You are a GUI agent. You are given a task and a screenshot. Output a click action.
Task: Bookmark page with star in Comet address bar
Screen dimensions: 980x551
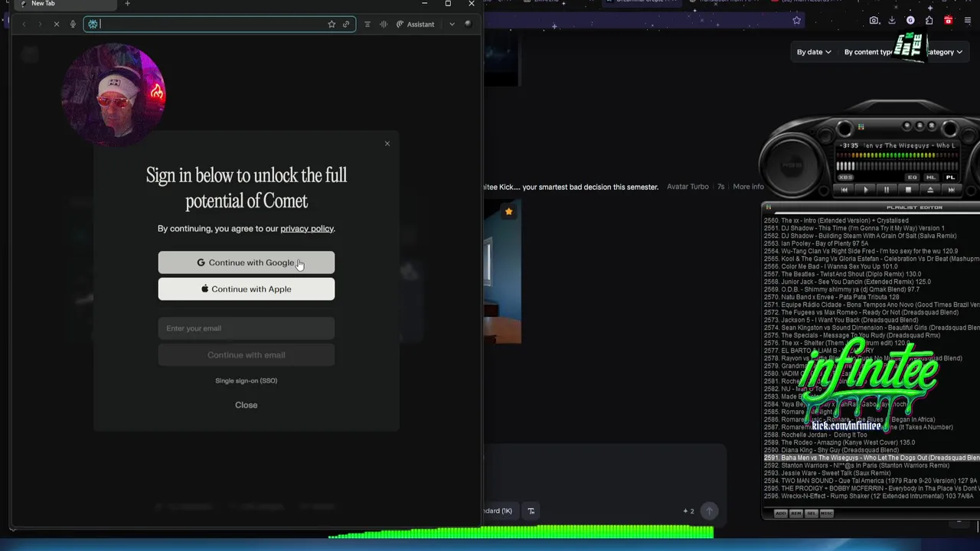point(332,24)
